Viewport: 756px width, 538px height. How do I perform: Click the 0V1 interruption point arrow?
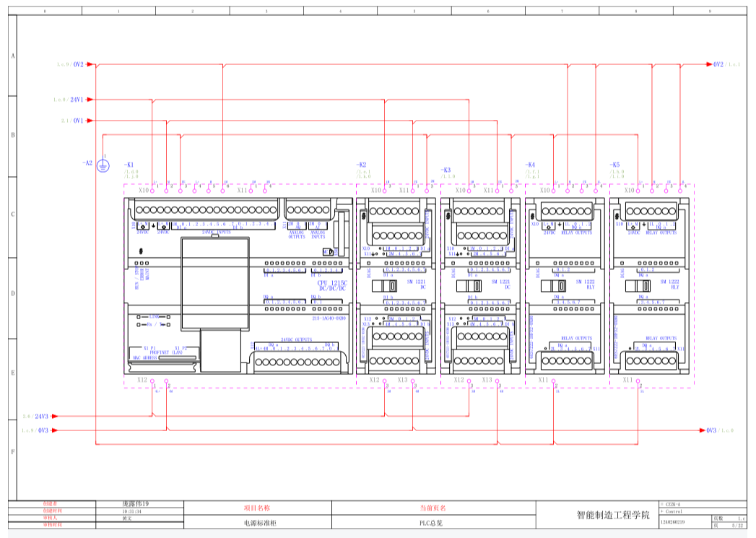(x=90, y=121)
